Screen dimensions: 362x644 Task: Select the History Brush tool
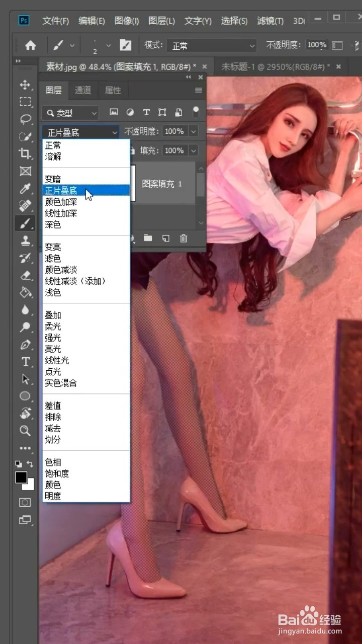click(x=25, y=258)
